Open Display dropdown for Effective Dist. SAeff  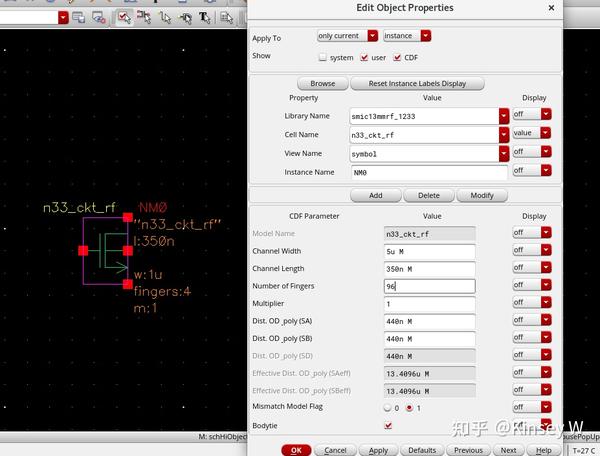pyautogui.click(x=532, y=372)
